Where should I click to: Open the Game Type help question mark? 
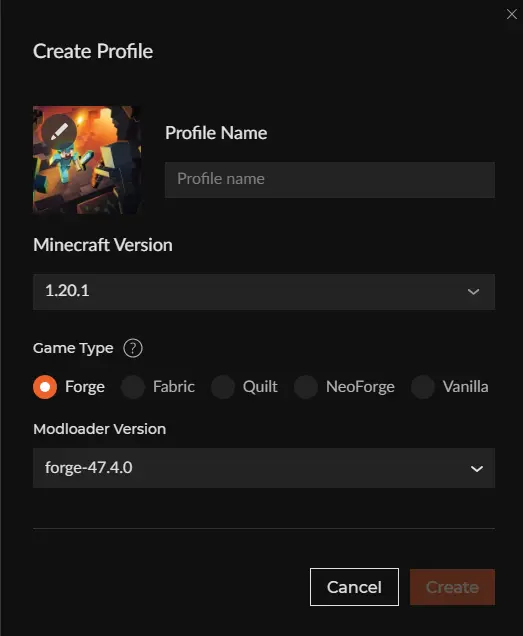133,348
